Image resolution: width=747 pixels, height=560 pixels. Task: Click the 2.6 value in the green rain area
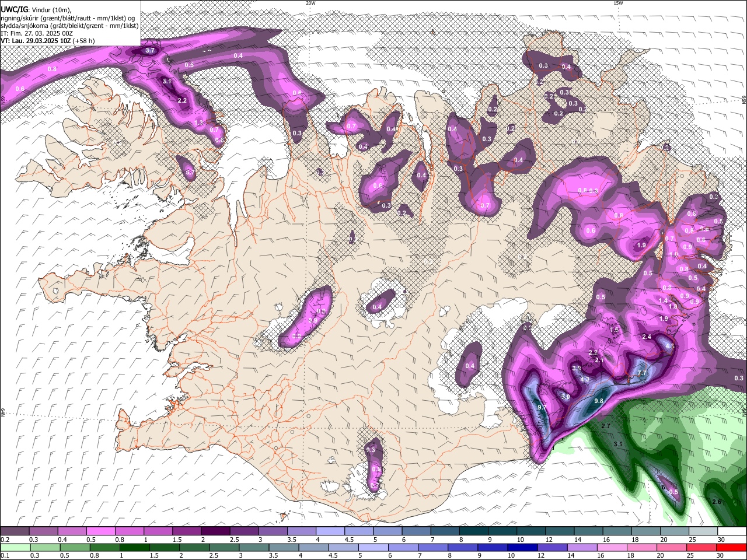point(717,502)
